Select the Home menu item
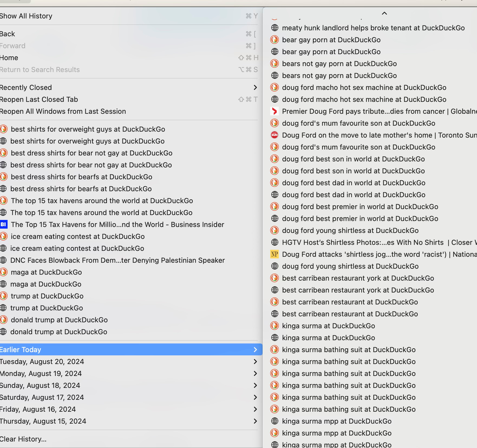 pos(129,58)
